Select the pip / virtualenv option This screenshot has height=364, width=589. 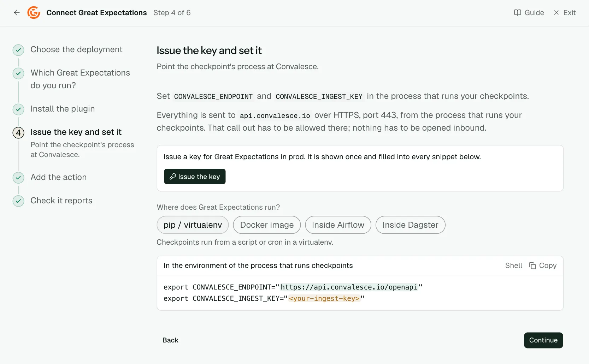tap(193, 225)
